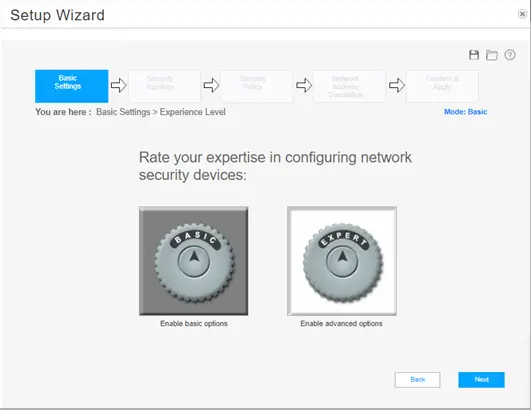Close the Setup Wizard dialog

(x=522, y=14)
